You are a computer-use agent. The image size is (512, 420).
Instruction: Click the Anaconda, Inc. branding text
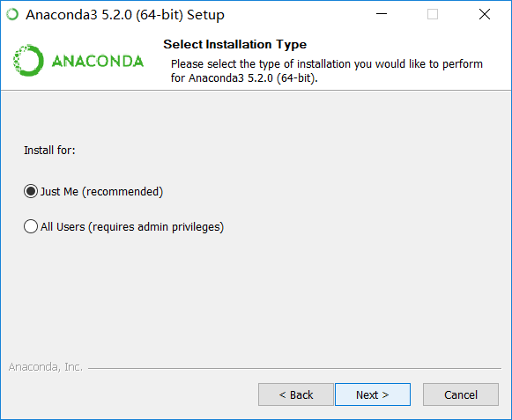tap(46, 367)
